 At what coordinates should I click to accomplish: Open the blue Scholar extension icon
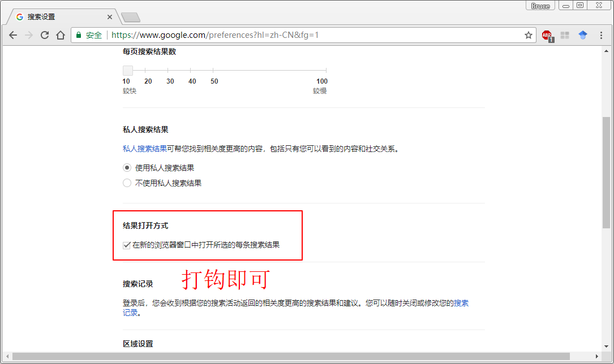click(582, 35)
